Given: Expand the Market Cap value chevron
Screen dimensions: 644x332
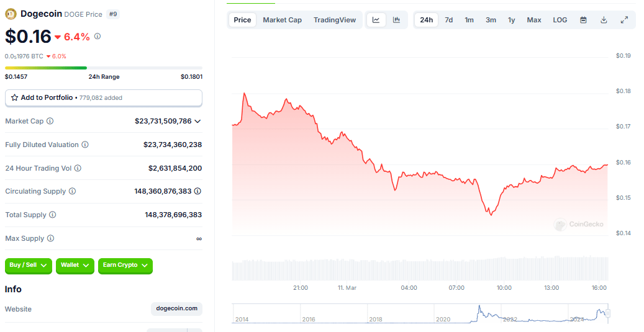Looking at the screenshot, I should click(x=198, y=121).
